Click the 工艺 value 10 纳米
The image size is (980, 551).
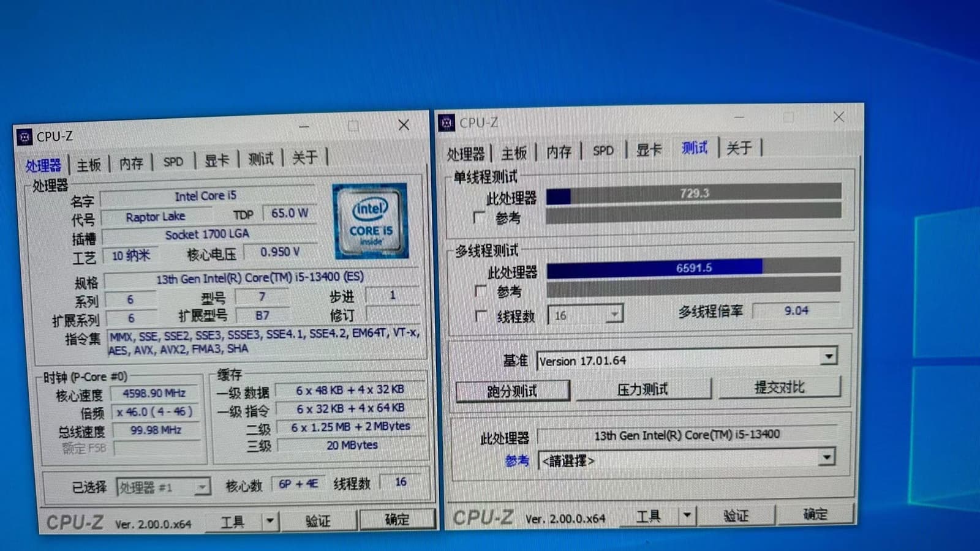click(x=130, y=255)
